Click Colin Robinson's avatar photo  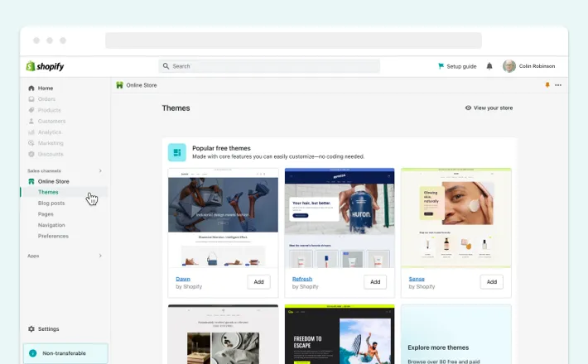pos(508,66)
